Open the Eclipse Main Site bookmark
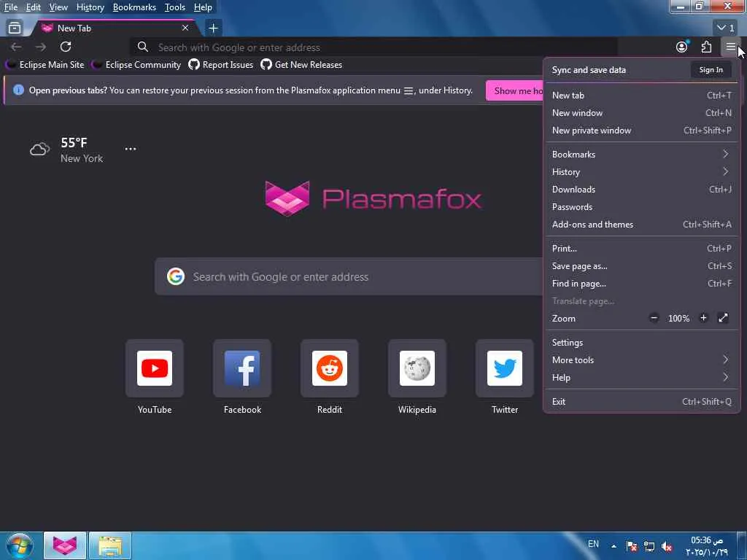The image size is (747, 560). click(46, 65)
